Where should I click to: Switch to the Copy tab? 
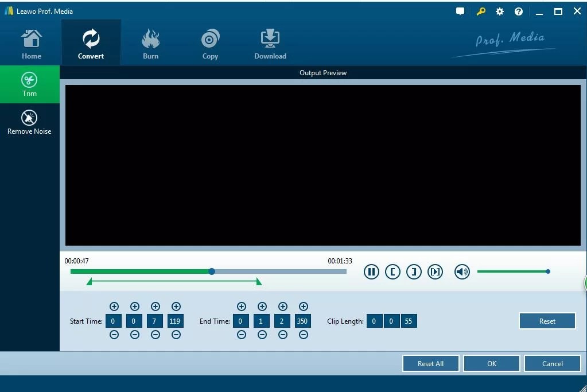210,42
